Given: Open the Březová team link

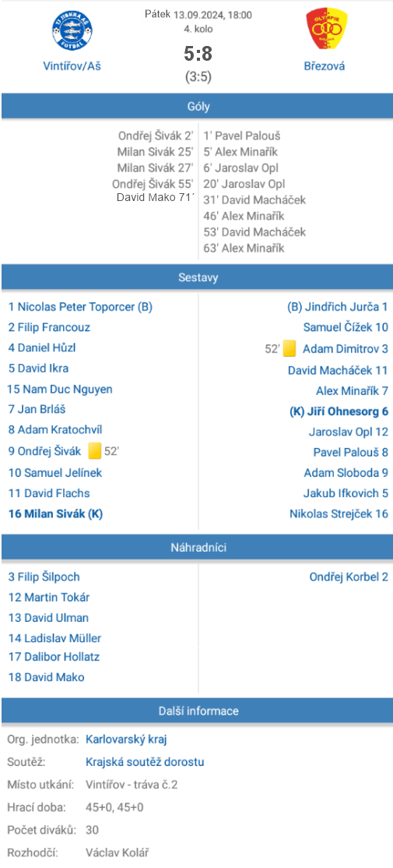Looking at the screenshot, I should (325, 66).
